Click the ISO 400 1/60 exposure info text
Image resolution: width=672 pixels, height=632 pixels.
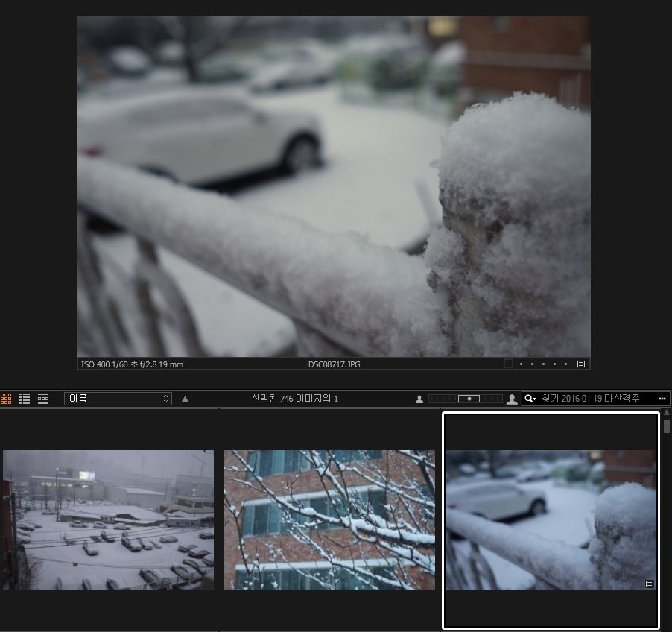coord(132,364)
